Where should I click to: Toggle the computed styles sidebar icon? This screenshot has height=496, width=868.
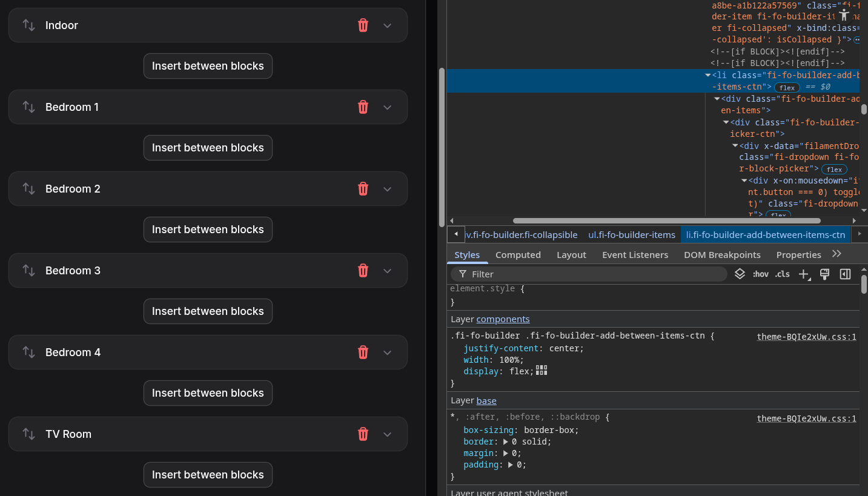click(845, 274)
